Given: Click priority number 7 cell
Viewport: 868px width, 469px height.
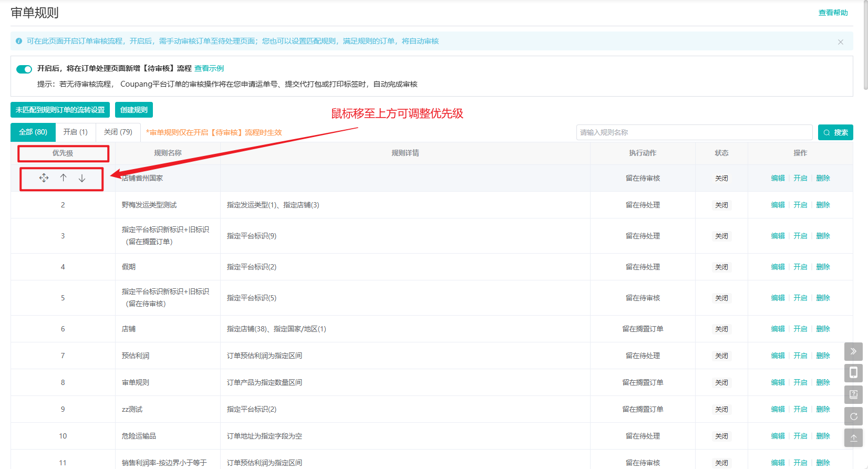Looking at the screenshot, I should (63, 356).
